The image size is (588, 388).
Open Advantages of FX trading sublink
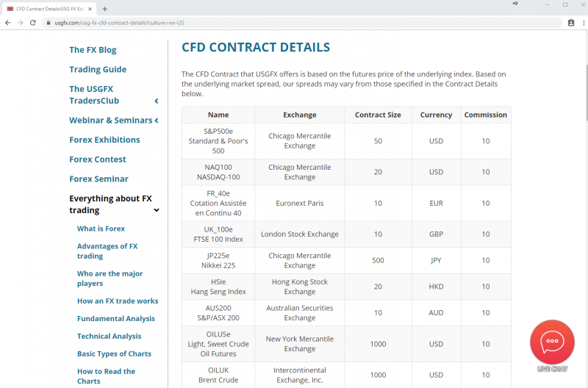point(107,251)
